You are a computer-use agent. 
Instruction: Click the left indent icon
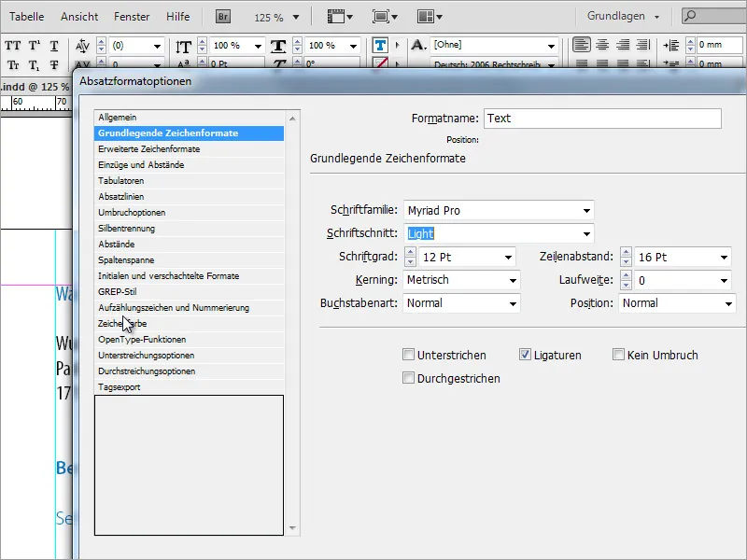click(x=671, y=45)
